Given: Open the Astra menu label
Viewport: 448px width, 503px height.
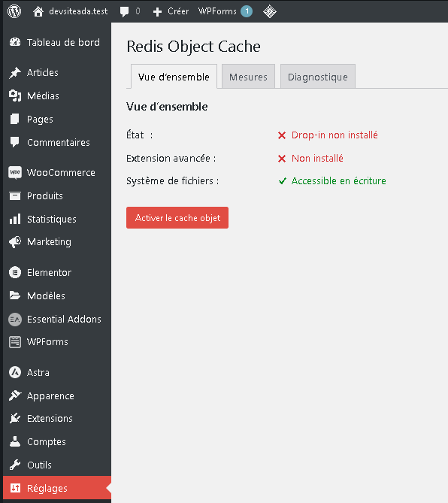Looking at the screenshot, I should [x=38, y=373].
